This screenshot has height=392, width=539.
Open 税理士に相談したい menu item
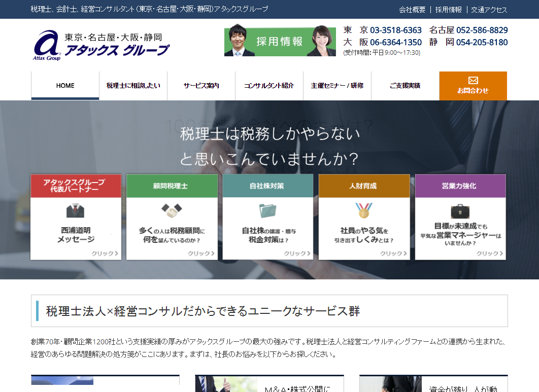[133, 86]
